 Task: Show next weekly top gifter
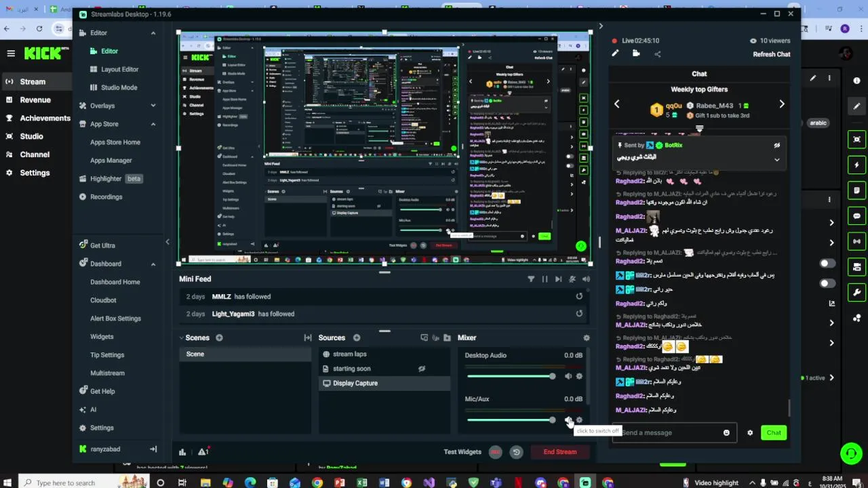tap(781, 104)
